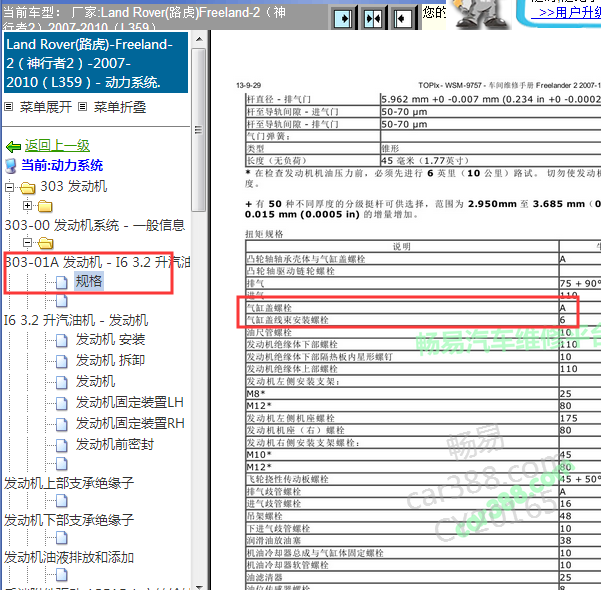Open 发动机固定装置RH page
The height and width of the screenshot is (590, 601).
[x=130, y=423]
